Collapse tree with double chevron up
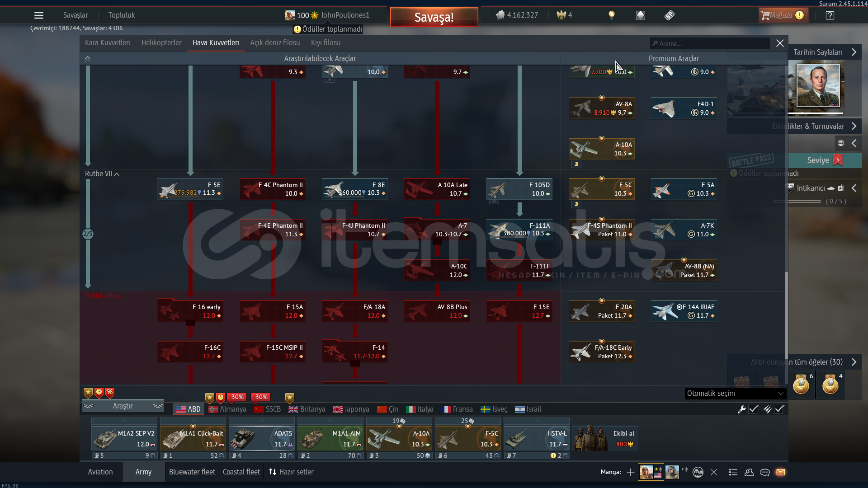This screenshot has height=488, width=868. click(88, 59)
